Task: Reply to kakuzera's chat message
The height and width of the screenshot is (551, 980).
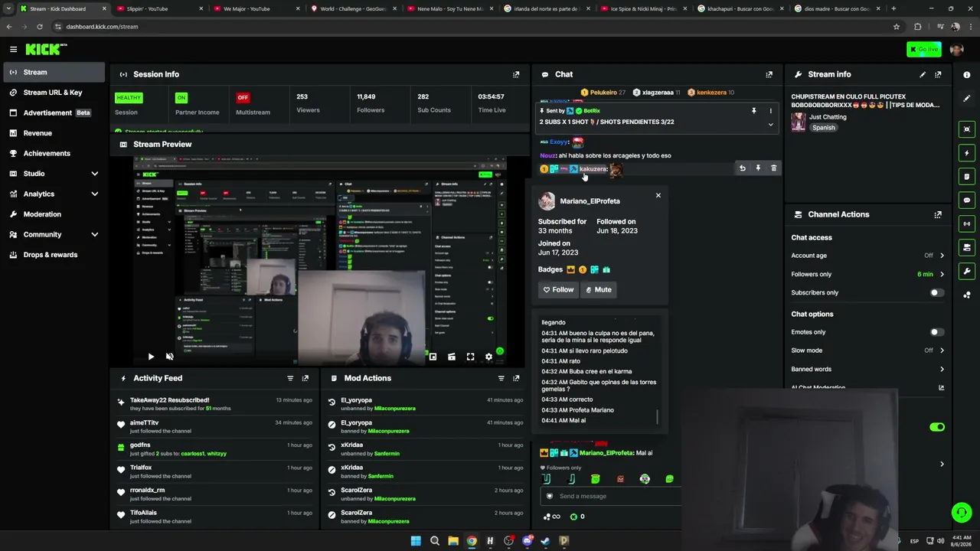Action: [742, 168]
